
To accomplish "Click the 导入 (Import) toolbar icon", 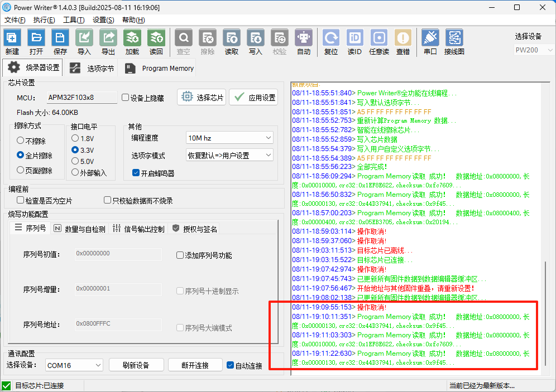I will coord(84,42).
